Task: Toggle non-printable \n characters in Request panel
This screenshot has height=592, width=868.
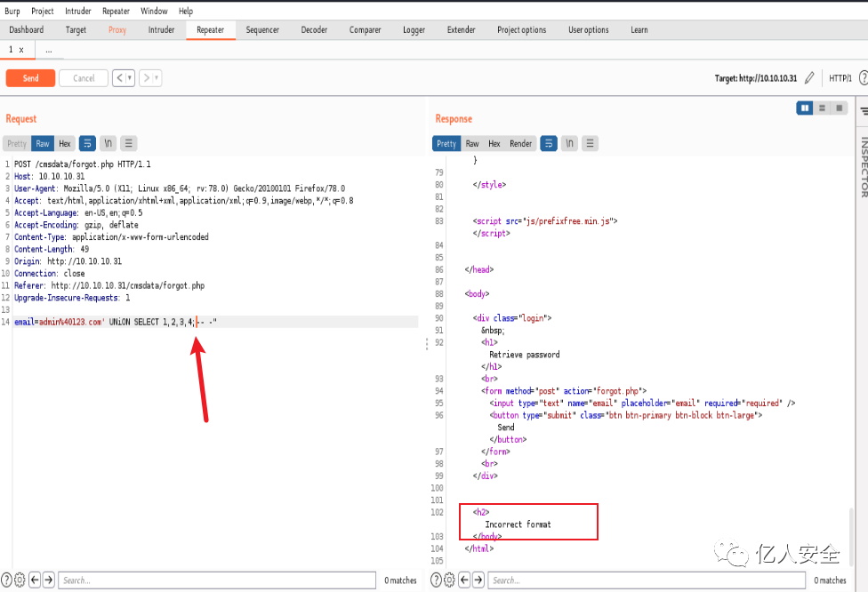Action: (x=108, y=143)
